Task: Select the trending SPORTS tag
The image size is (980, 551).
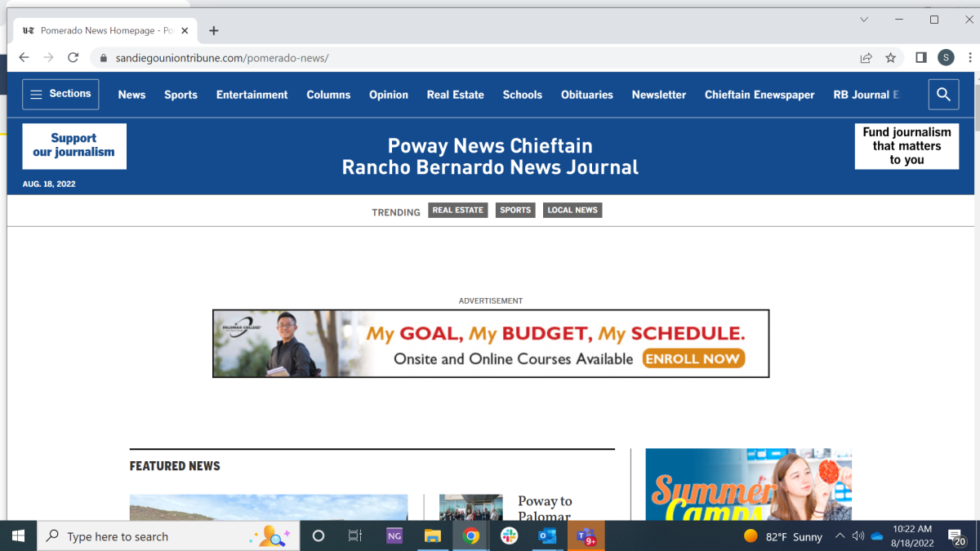Action: coord(515,211)
